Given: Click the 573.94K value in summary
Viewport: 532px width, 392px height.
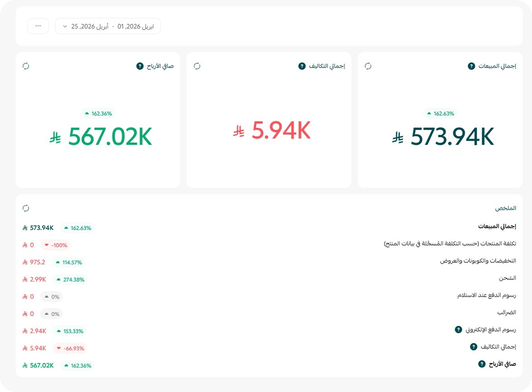Looking at the screenshot, I should tap(38, 228).
